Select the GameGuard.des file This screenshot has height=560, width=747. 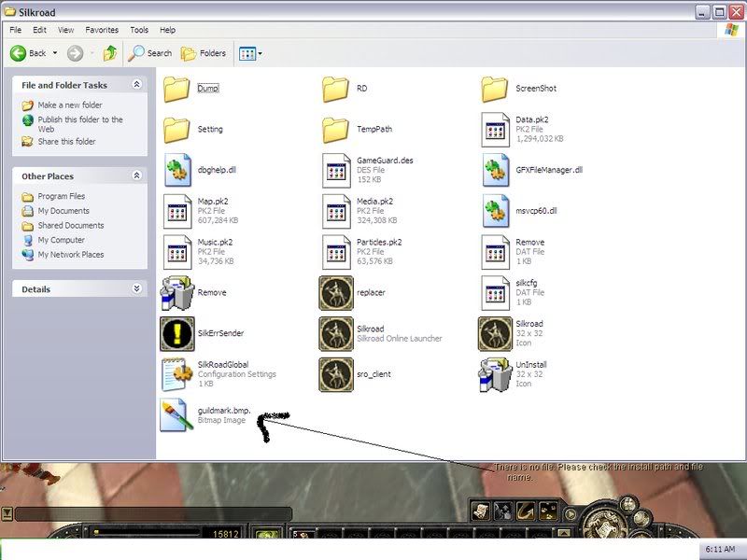coord(336,170)
